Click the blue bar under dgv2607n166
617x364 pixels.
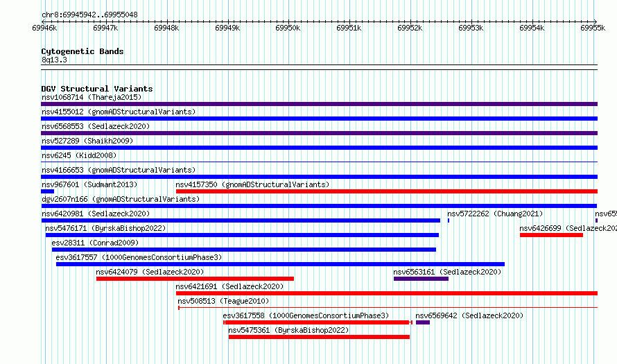pos(319,206)
